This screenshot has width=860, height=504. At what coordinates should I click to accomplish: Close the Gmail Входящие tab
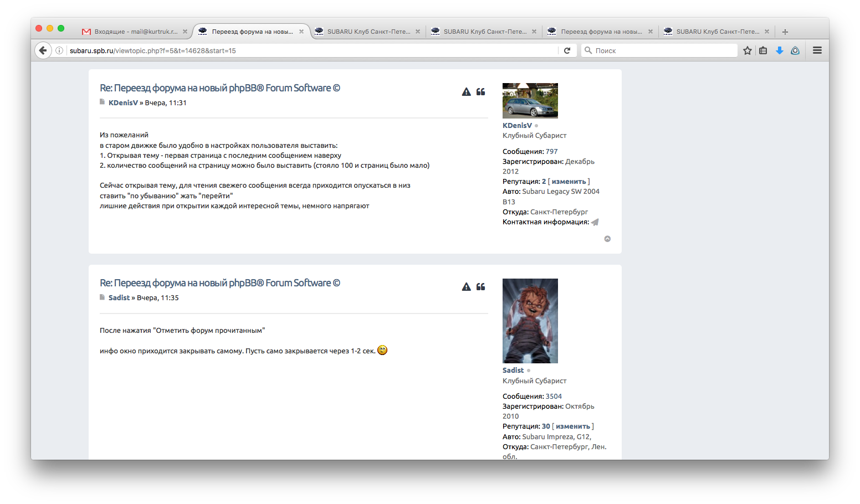tap(185, 32)
